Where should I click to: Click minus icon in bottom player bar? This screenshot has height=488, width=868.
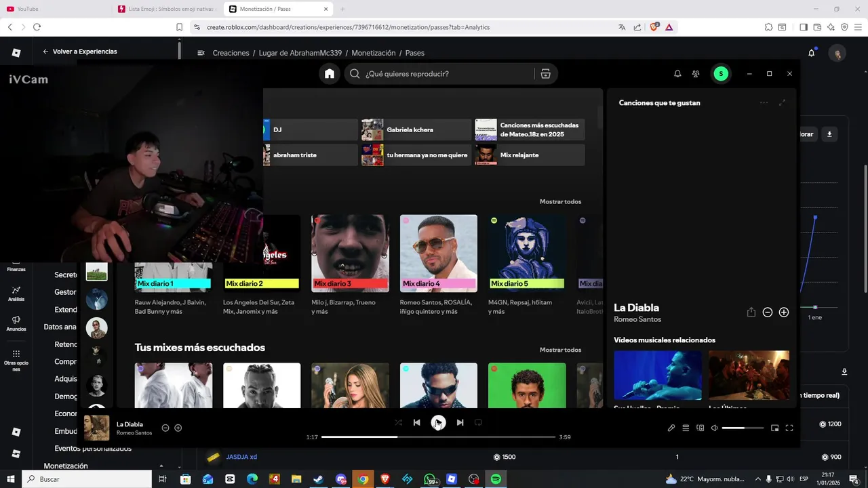[165, 428]
